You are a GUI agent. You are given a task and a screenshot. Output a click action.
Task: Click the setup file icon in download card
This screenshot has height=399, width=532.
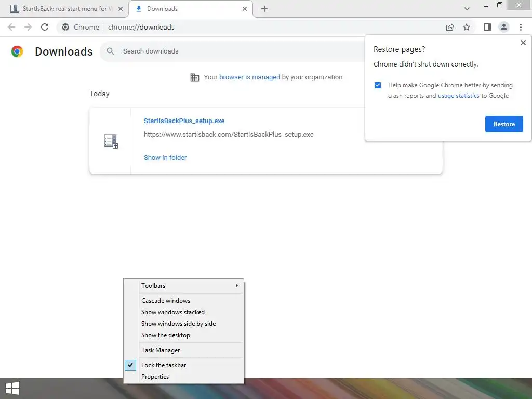[x=111, y=141]
